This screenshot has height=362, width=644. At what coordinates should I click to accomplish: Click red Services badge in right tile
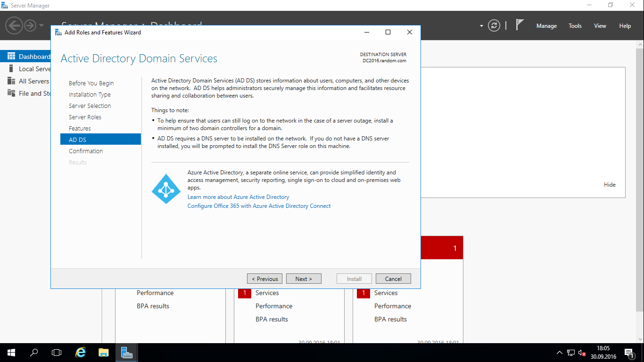(363, 293)
